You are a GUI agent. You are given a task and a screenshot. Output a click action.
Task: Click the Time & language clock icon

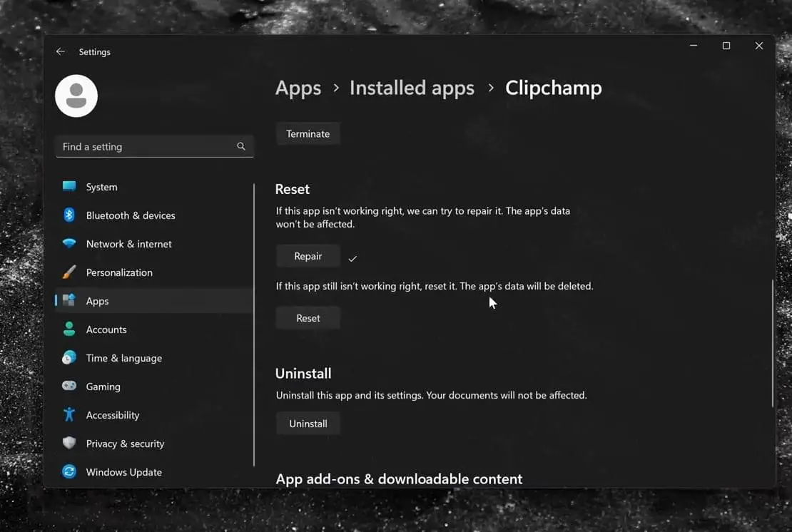click(x=71, y=357)
